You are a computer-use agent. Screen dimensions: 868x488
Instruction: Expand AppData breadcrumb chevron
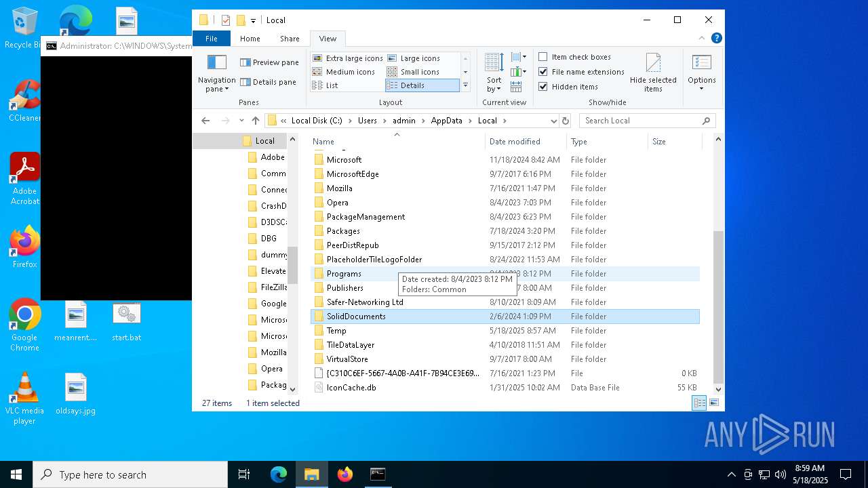pos(470,121)
